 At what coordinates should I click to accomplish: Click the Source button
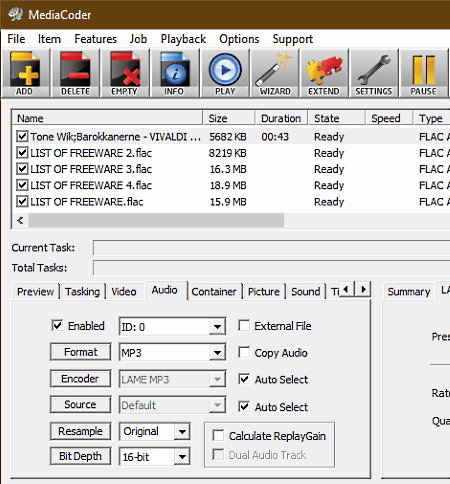(81, 404)
